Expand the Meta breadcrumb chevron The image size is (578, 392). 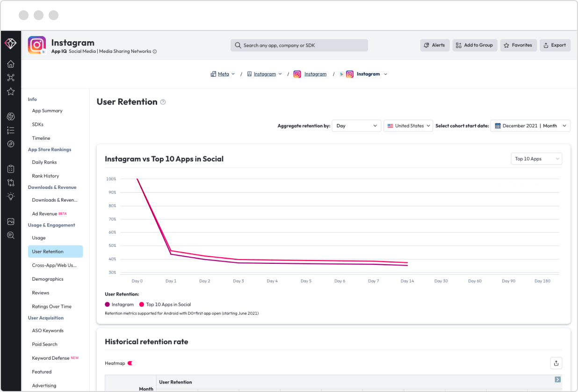pos(233,74)
